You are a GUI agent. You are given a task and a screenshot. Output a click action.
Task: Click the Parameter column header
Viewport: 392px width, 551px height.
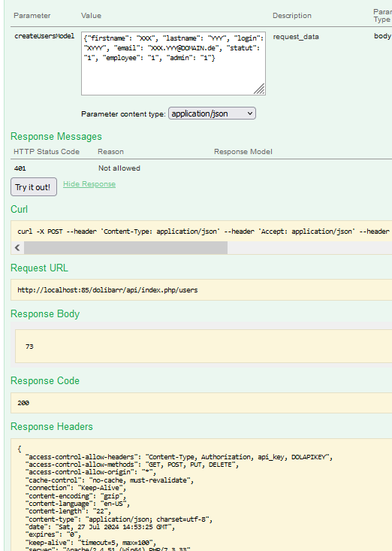click(x=32, y=16)
